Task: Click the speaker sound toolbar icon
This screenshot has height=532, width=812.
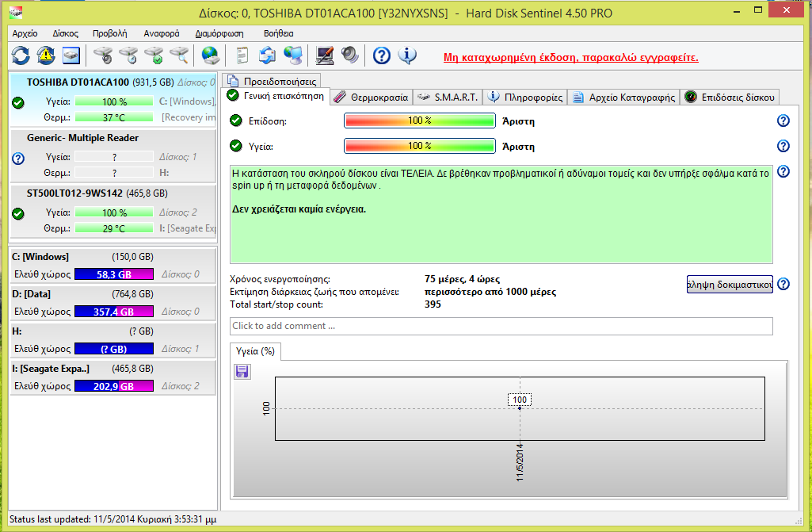Action: [350, 55]
